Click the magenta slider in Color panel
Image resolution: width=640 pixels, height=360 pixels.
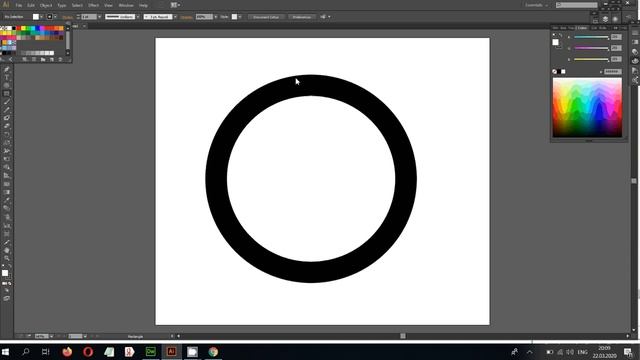tap(591, 48)
